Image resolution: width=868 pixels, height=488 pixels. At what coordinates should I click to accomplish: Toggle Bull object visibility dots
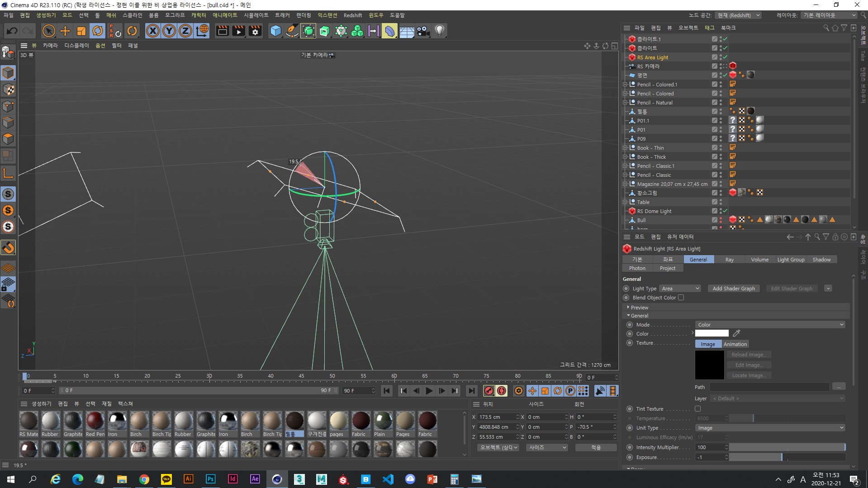(x=721, y=220)
